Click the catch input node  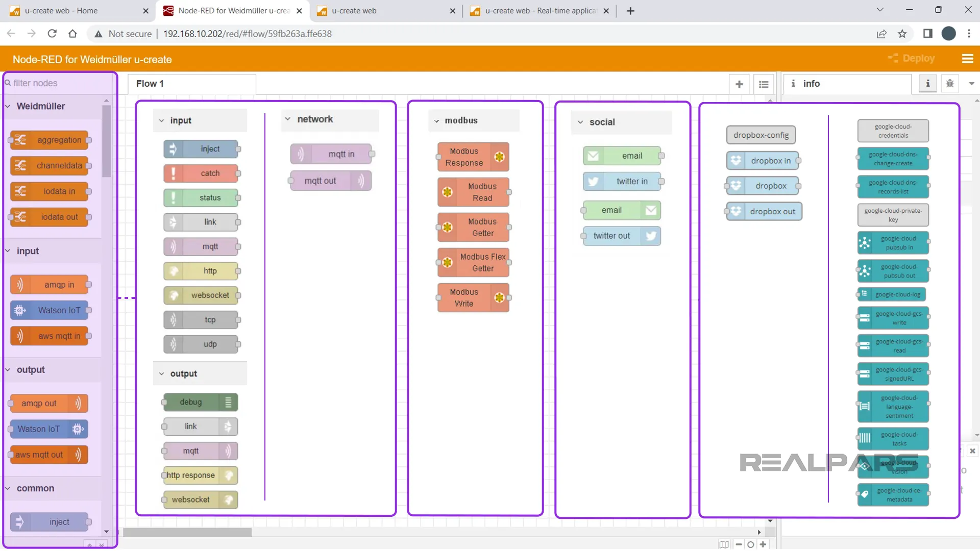point(201,173)
